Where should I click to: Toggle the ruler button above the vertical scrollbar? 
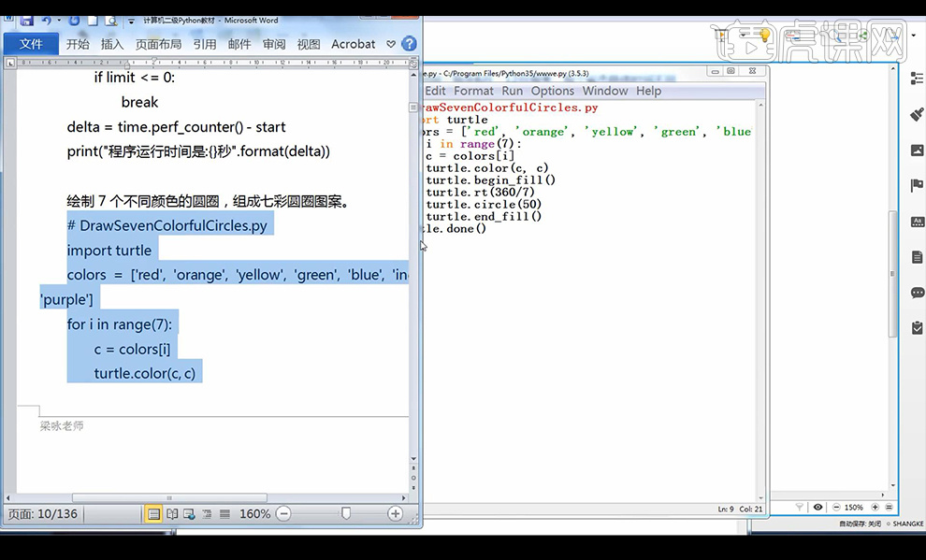(415, 64)
